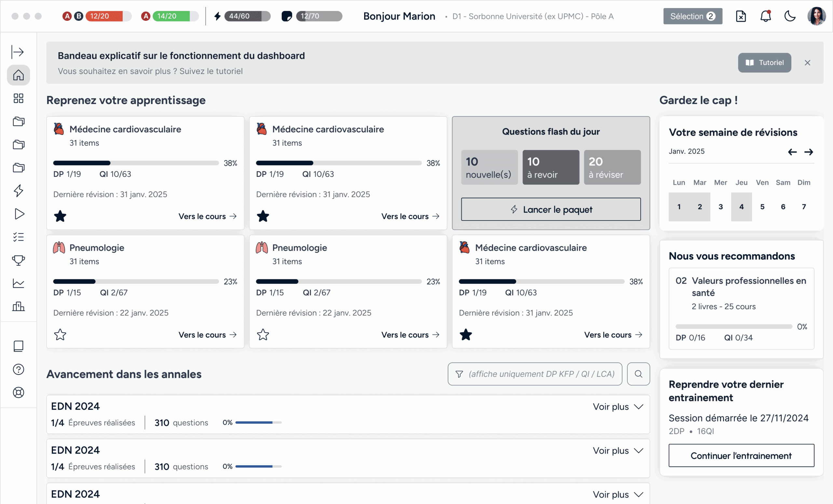Toggle star on cardiovasculaire card below Questions flash
The image size is (833, 504).
(466, 335)
